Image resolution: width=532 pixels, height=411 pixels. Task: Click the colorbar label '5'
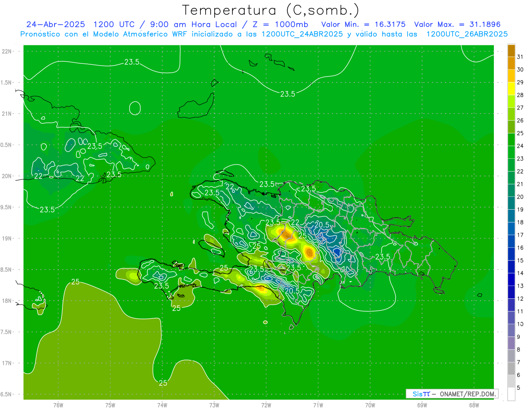519,388
